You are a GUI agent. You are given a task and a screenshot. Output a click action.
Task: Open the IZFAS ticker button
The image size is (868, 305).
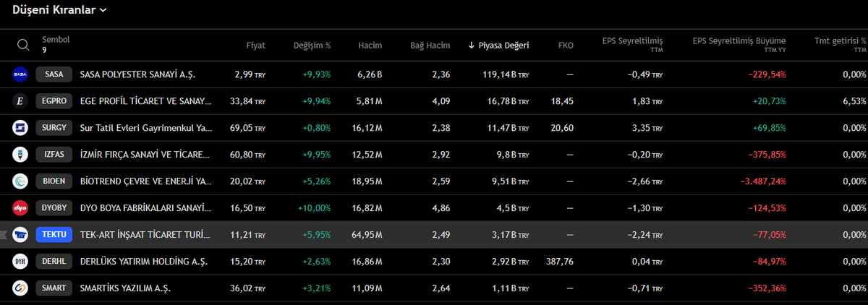(54, 155)
